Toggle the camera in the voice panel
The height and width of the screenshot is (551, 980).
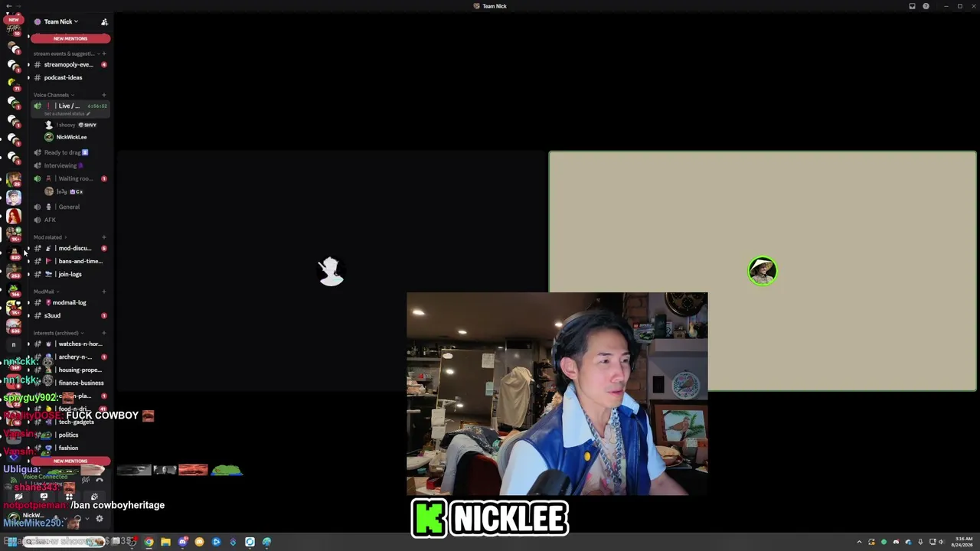tap(18, 497)
